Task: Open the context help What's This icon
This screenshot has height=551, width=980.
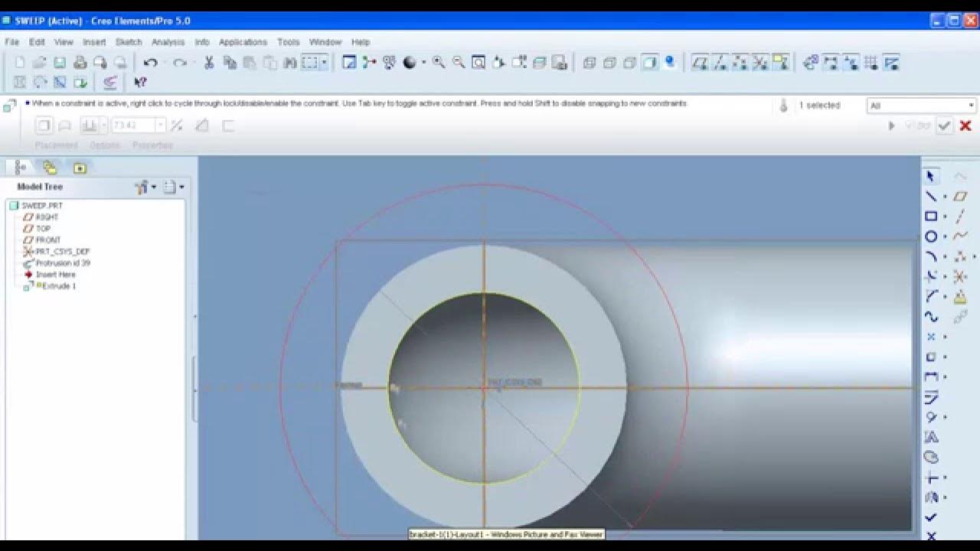Action: (x=140, y=82)
